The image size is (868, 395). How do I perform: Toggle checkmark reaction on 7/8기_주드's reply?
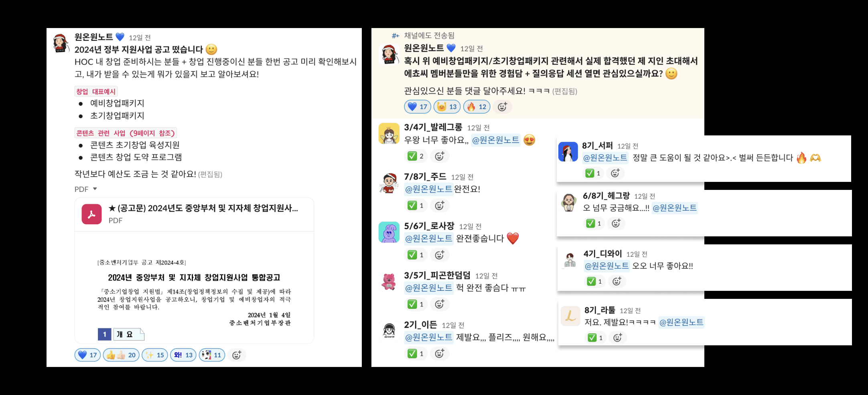pyautogui.click(x=416, y=206)
